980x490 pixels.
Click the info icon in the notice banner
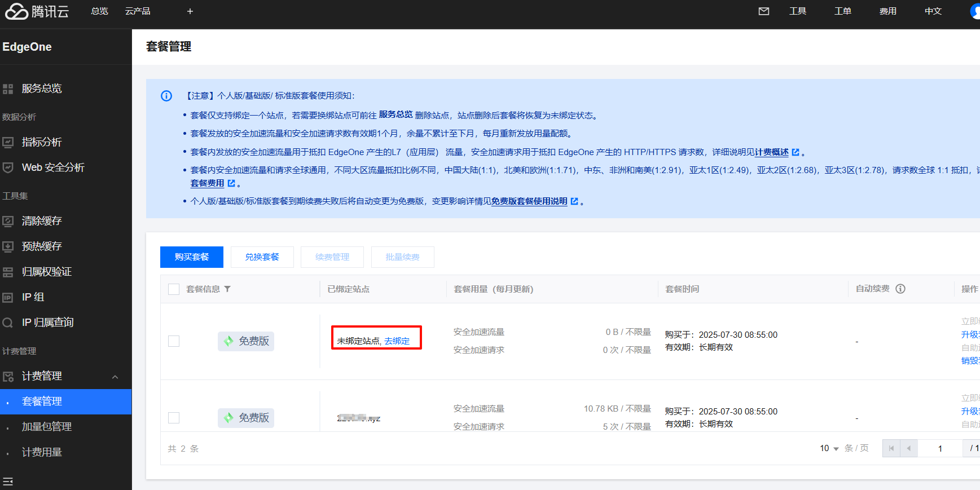point(166,96)
